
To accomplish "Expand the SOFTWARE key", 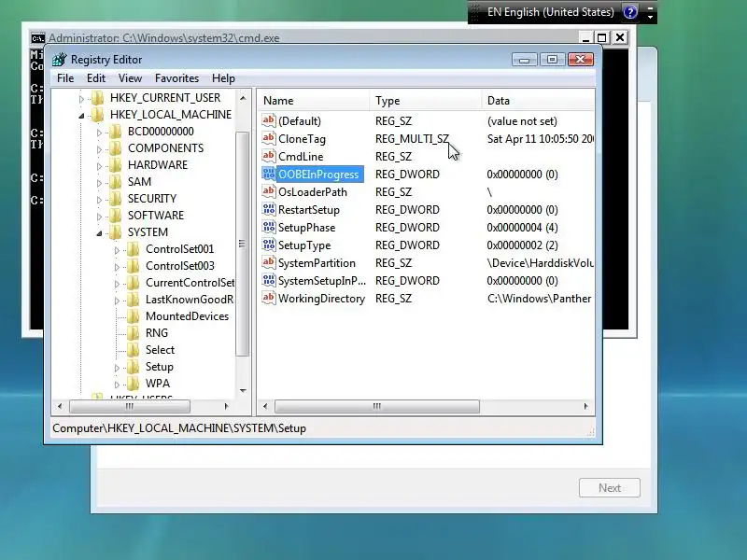I will [99, 217].
